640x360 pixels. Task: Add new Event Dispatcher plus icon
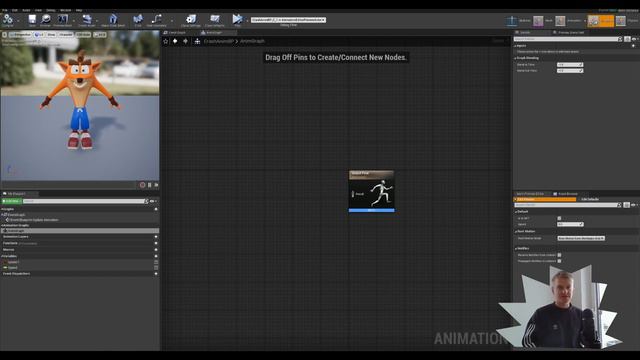(156, 273)
